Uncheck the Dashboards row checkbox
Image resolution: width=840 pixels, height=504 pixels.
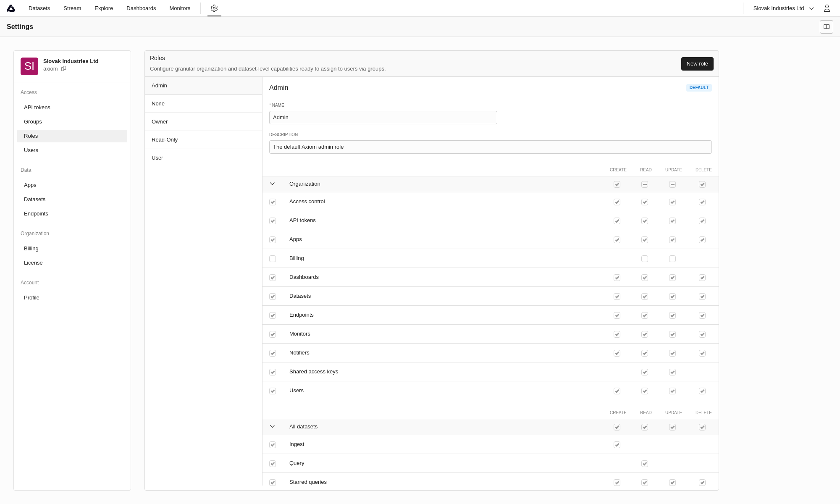[x=273, y=278]
